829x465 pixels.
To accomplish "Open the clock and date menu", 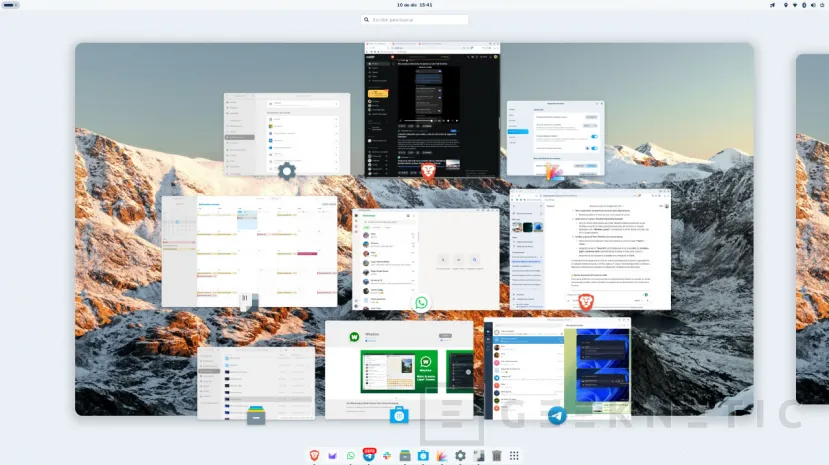I will point(414,5).
